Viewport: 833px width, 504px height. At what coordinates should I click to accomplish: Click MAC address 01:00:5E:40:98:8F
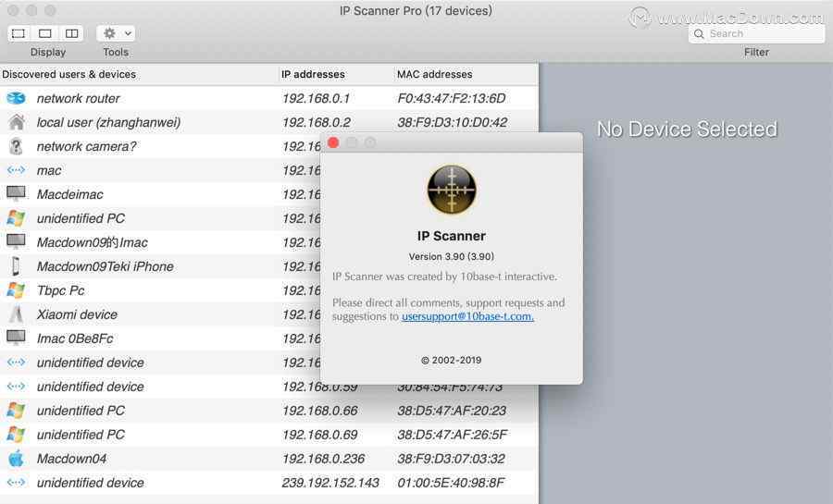click(451, 483)
